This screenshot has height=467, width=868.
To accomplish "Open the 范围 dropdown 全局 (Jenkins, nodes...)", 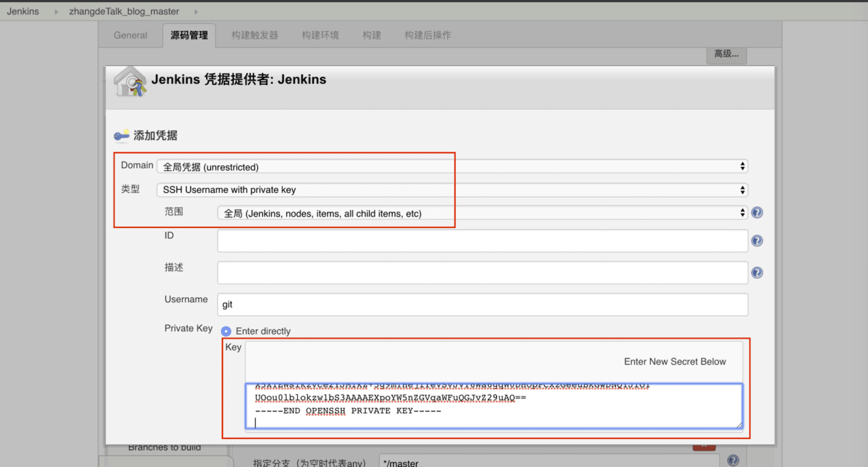I will 483,213.
